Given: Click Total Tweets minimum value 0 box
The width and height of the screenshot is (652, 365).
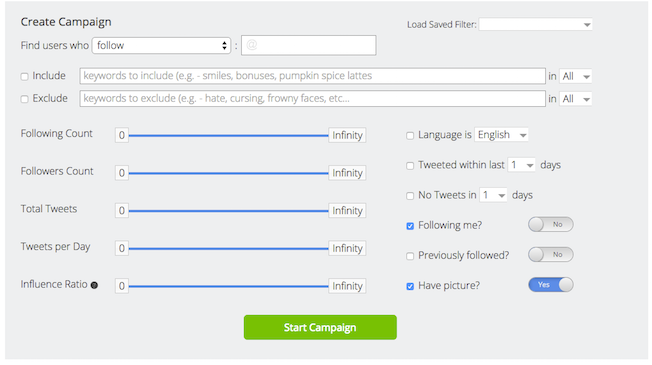Looking at the screenshot, I should 122,210.
